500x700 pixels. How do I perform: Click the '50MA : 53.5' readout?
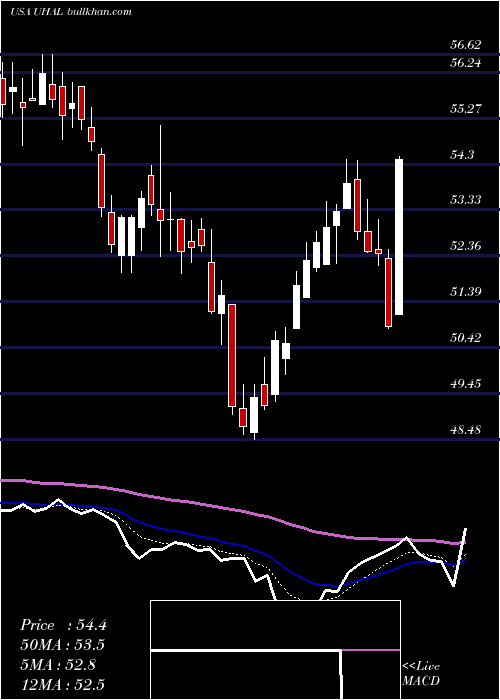(x=63, y=645)
